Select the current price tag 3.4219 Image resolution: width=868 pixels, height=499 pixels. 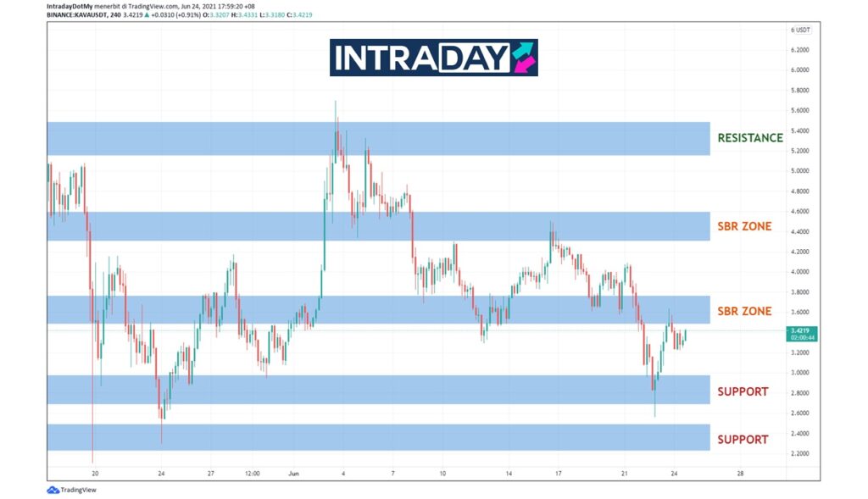(x=801, y=330)
